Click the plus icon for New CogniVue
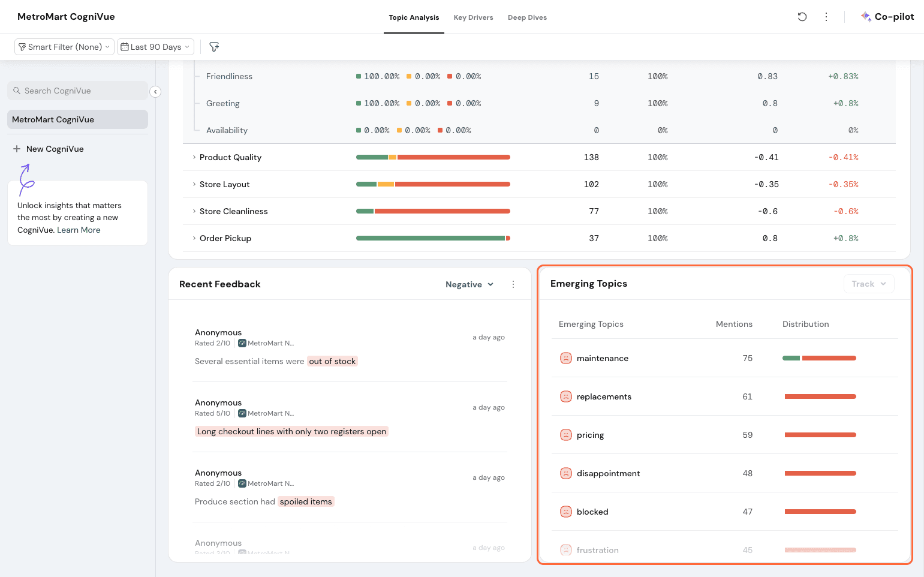The image size is (924, 577). (x=17, y=149)
